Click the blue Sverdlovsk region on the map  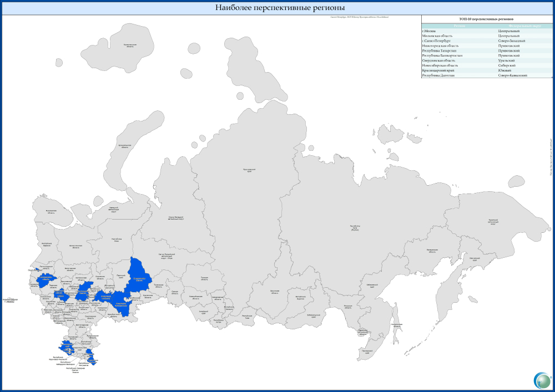pos(139,277)
